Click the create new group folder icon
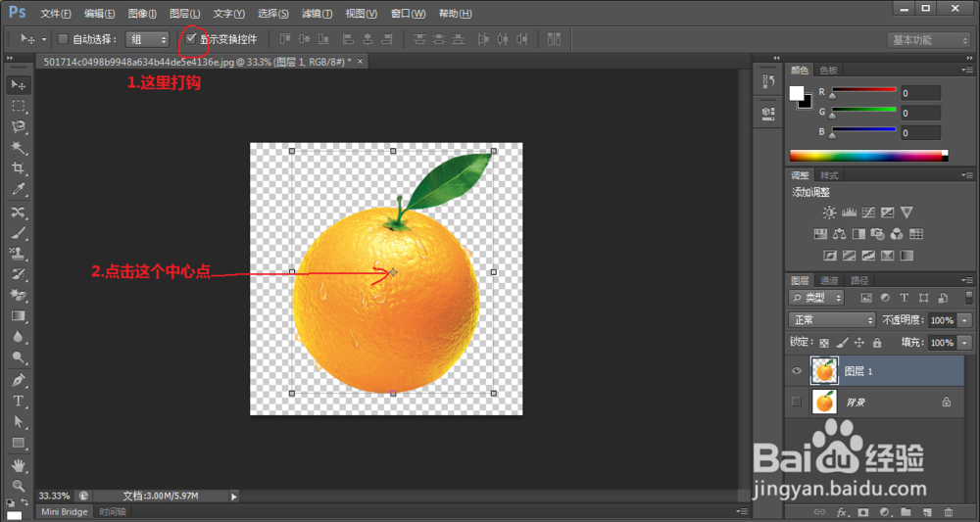Image resolution: width=980 pixels, height=522 pixels. [906, 512]
